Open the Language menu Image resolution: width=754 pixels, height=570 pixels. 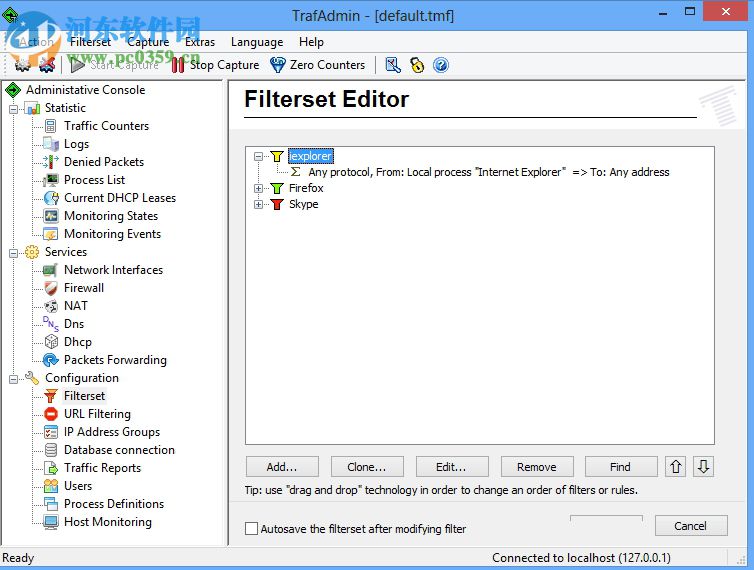tap(257, 42)
